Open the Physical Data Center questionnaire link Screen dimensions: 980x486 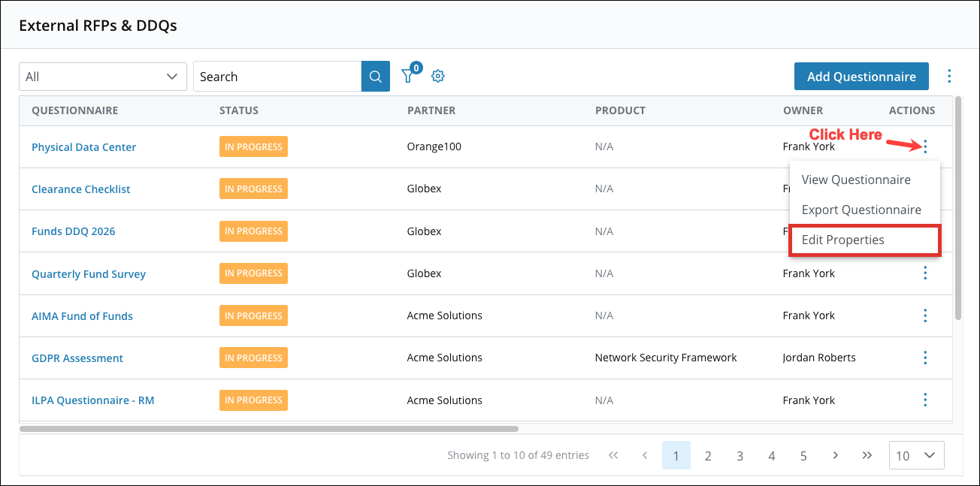coord(83,147)
